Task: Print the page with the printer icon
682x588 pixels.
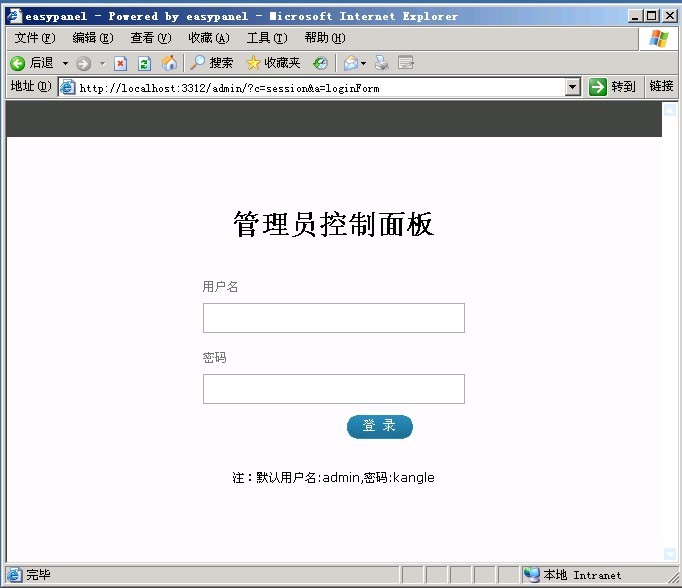Action: pyautogui.click(x=382, y=63)
